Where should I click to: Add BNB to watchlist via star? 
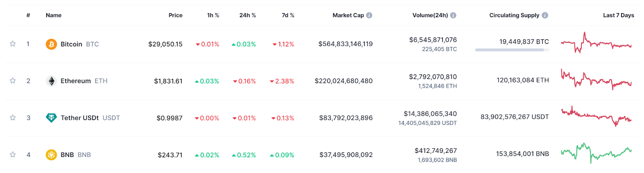[13, 155]
